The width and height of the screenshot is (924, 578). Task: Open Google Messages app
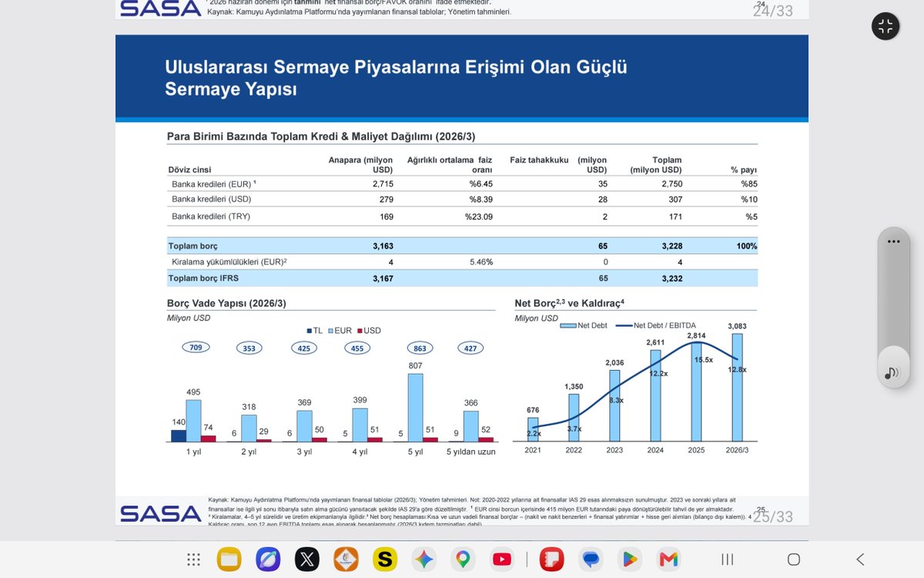pyautogui.click(x=591, y=560)
